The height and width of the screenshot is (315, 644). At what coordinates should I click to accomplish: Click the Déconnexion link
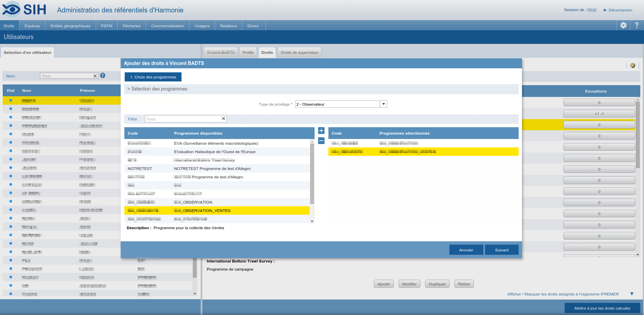620,10
